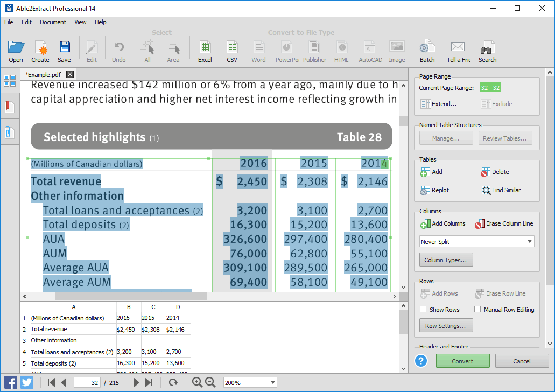Zoom in with magnifier plus icon
Image resolution: width=555 pixels, height=392 pixels.
click(x=197, y=382)
